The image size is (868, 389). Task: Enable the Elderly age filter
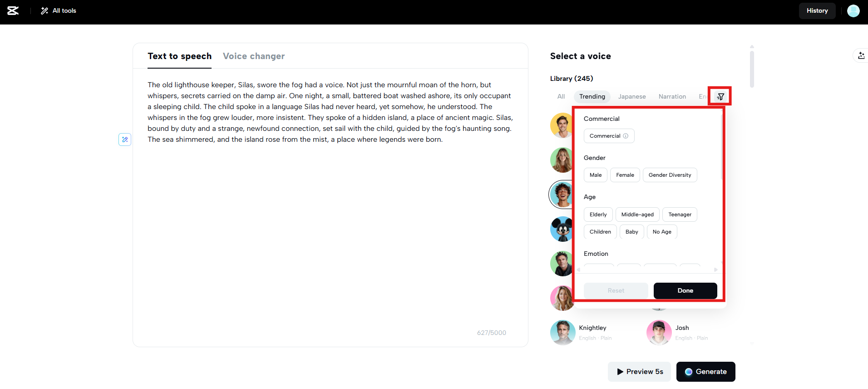tap(598, 214)
